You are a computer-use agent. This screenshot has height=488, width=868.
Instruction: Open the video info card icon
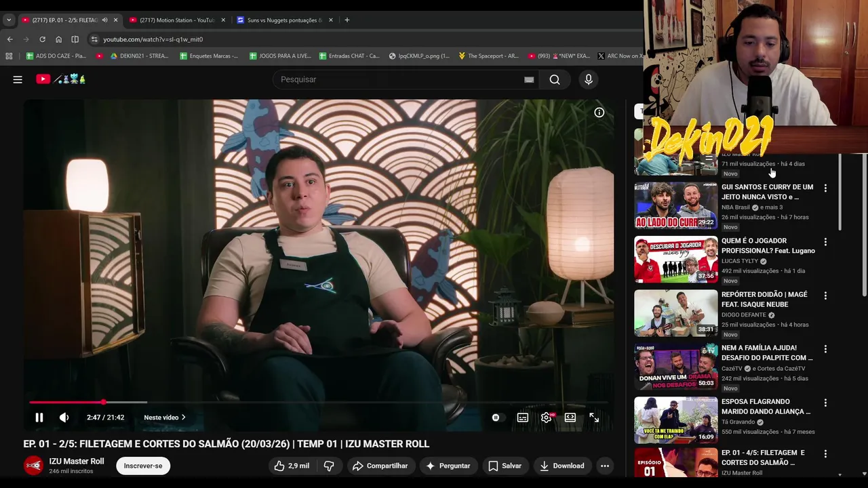point(599,113)
